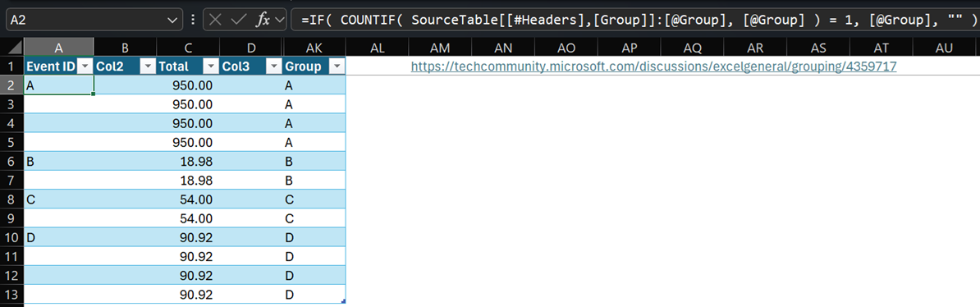Click the three-dot formula bar divider handle
The image size is (980, 307).
click(x=193, y=20)
